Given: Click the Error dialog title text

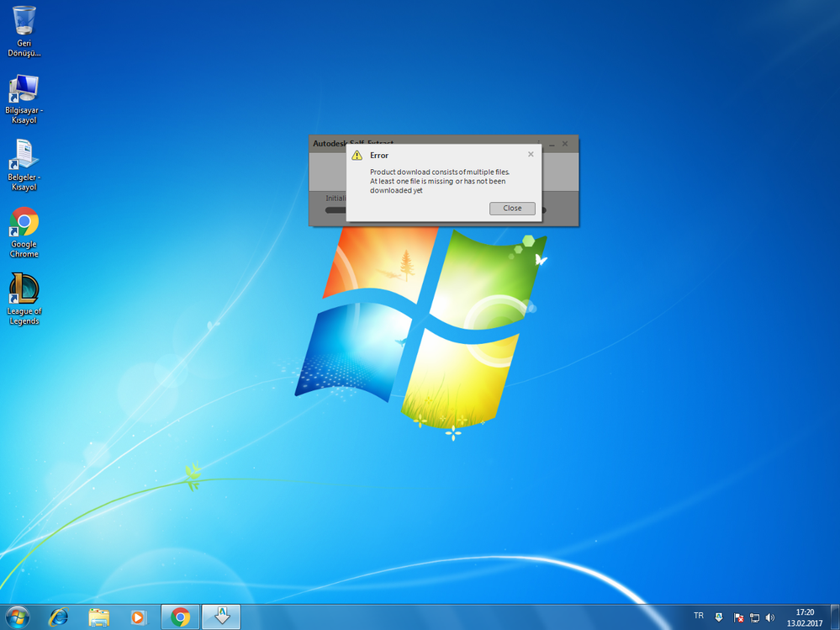Looking at the screenshot, I should click(x=379, y=156).
